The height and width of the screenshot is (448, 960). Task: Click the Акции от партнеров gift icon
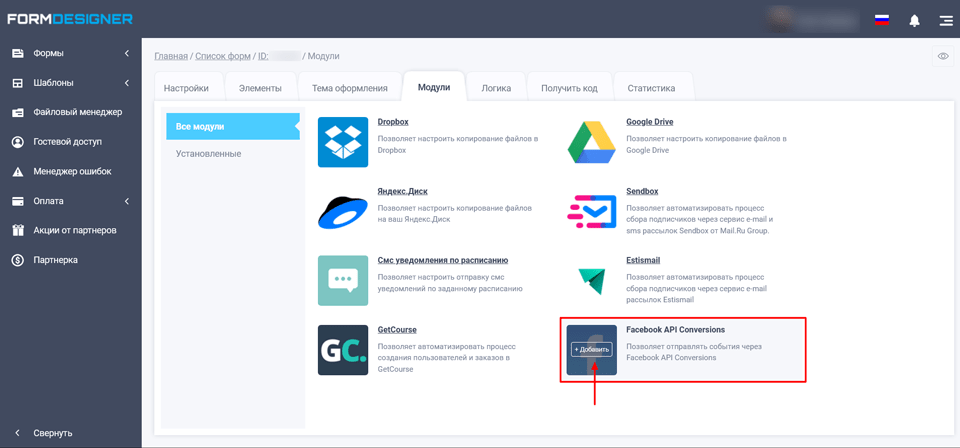tap(18, 230)
